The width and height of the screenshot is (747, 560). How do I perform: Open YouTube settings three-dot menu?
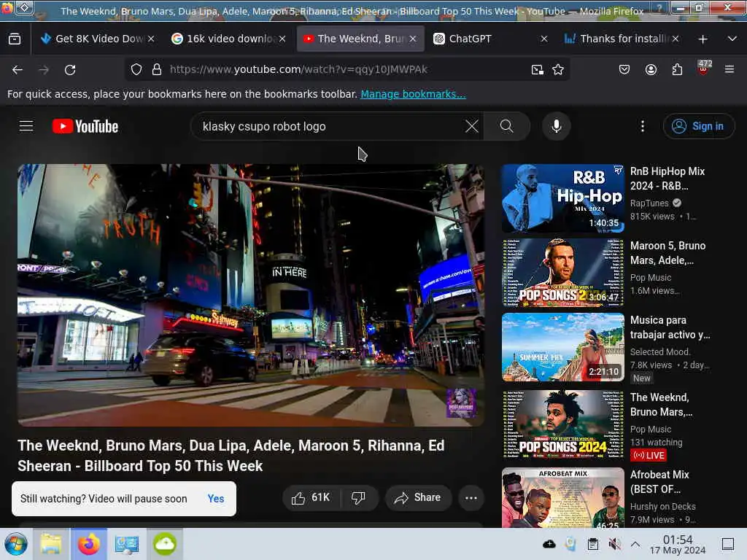(x=643, y=126)
